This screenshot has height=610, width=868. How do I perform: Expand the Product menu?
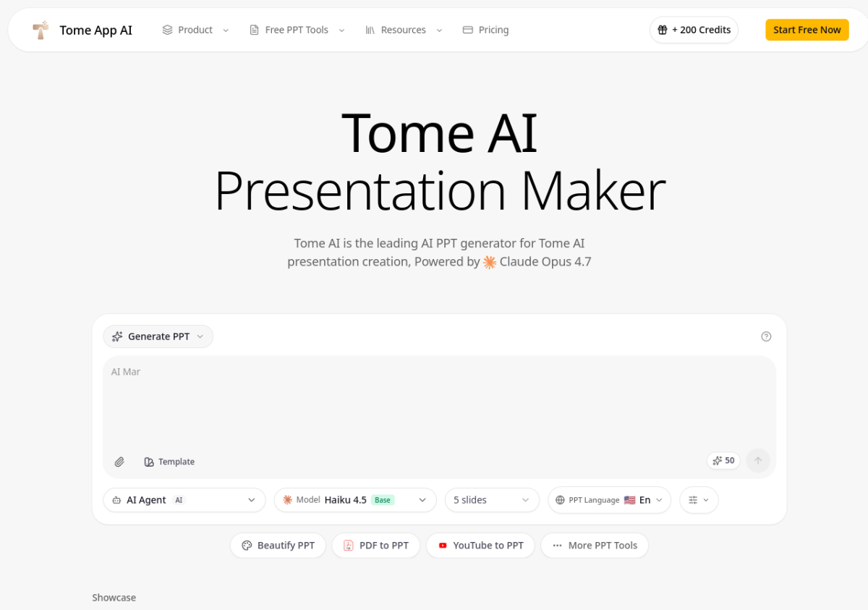(x=195, y=30)
